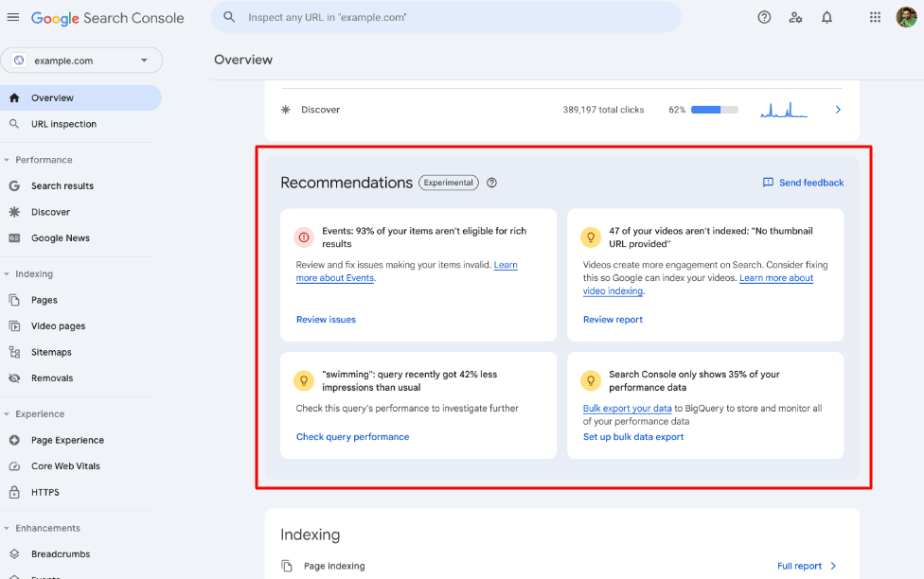Click the Inspect any URL search field

click(x=446, y=17)
